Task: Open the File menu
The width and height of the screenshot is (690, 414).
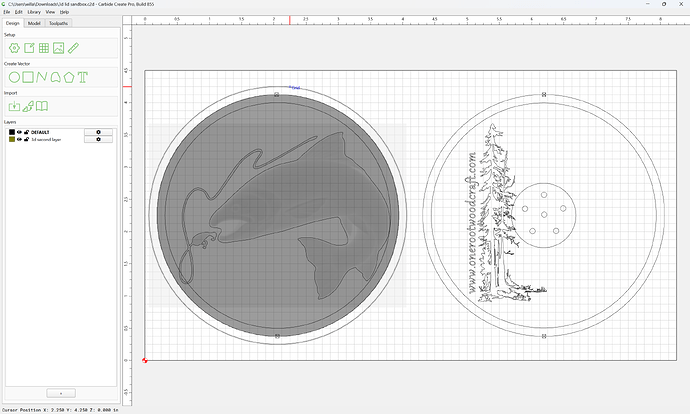Action: click(7, 12)
